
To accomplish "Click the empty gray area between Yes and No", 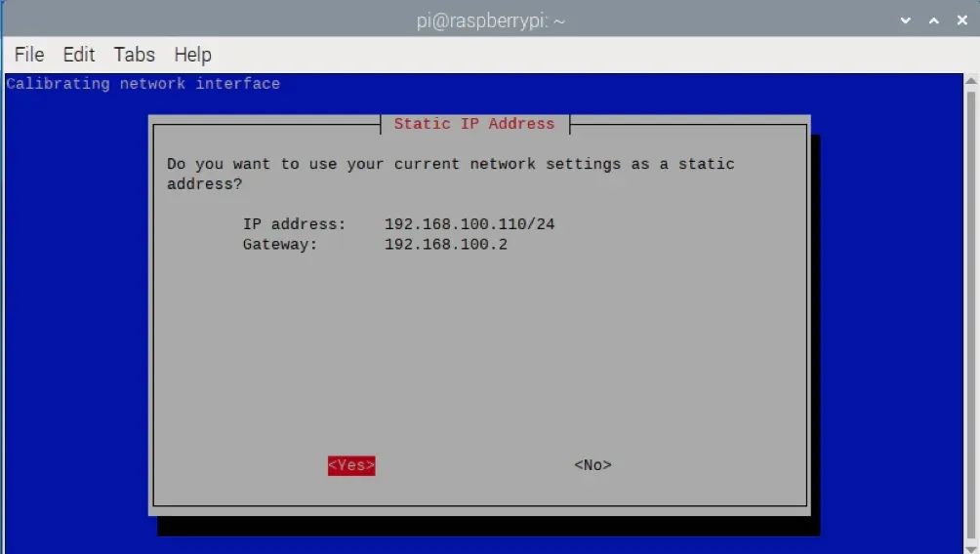I will (473, 465).
